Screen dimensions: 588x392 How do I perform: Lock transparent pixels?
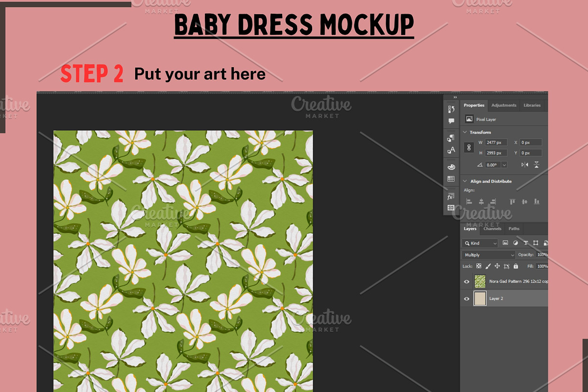(479, 266)
